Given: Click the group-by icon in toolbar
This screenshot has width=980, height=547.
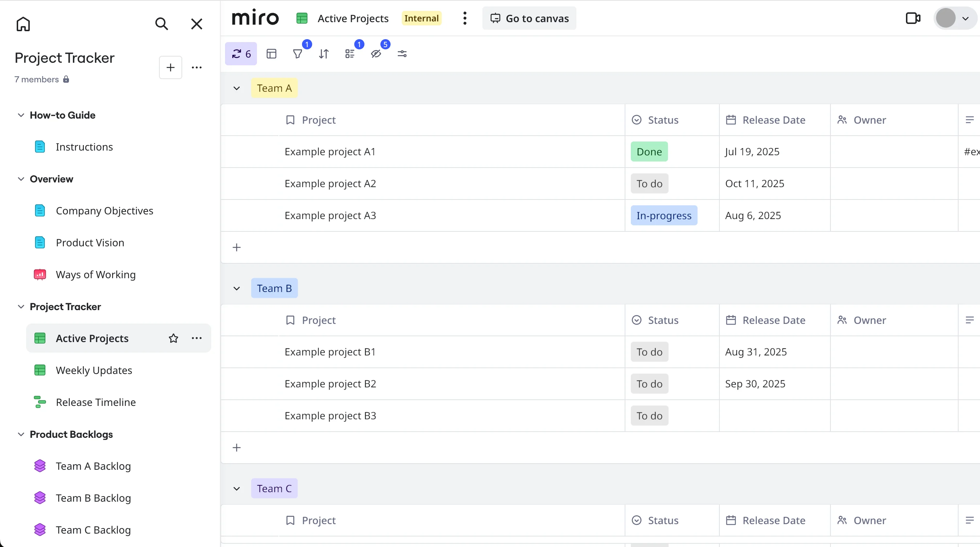Looking at the screenshot, I should [350, 54].
